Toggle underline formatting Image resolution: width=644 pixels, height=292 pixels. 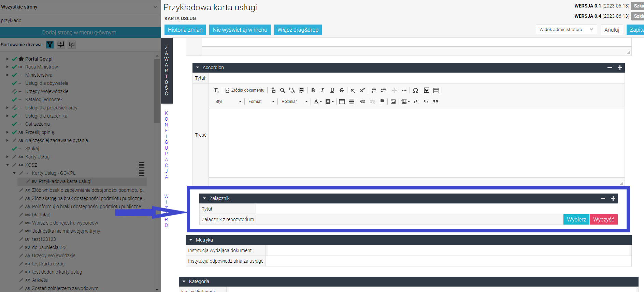[332, 90]
